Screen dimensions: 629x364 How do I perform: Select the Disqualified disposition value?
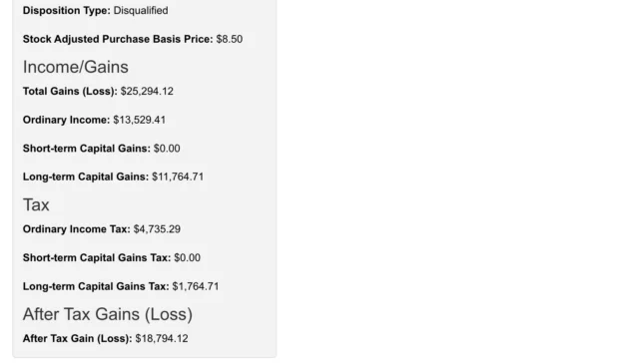141,10
